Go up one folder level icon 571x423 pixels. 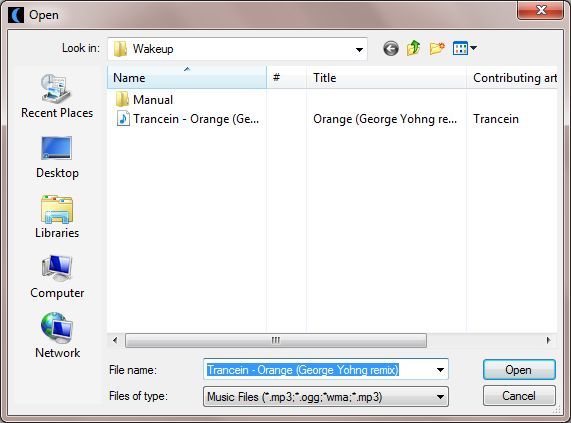coord(414,48)
